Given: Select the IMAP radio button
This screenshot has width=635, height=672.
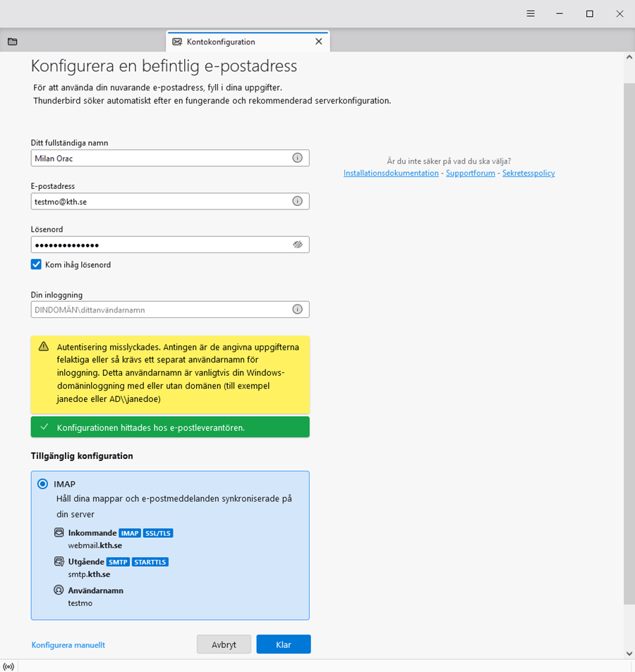Looking at the screenshot, I should pos(43,484).
